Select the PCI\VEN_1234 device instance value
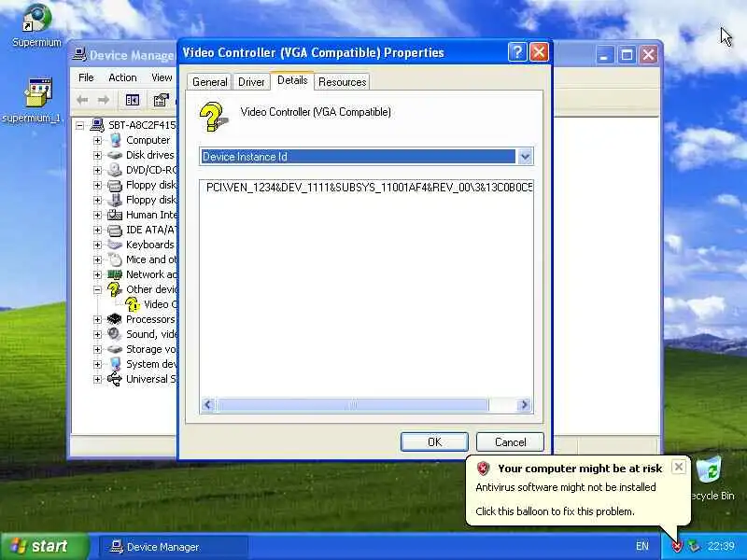Image resolution: width=747 pixels, height=560 pixels. pyautogui.click(x=369, y=188)
